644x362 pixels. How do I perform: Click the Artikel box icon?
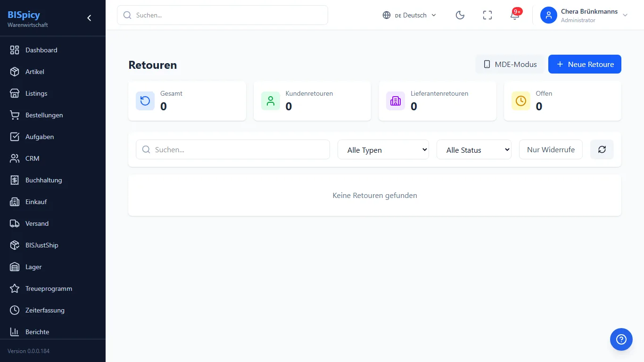(x=15, y=72)
